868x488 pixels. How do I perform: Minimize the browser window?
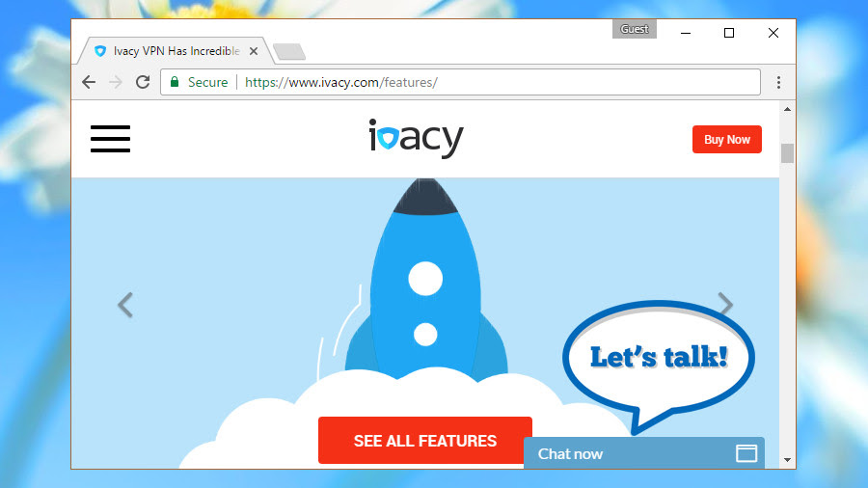point(686,33)
